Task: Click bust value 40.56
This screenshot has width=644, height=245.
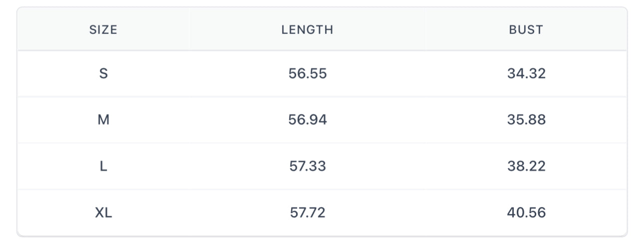Action: coord(526,213)
